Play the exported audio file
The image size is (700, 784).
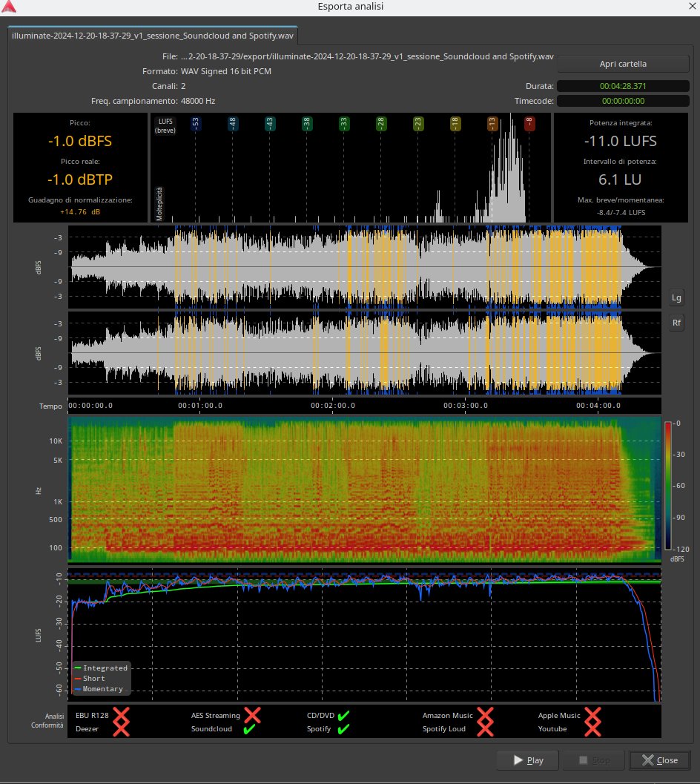[x=527, y=760]
